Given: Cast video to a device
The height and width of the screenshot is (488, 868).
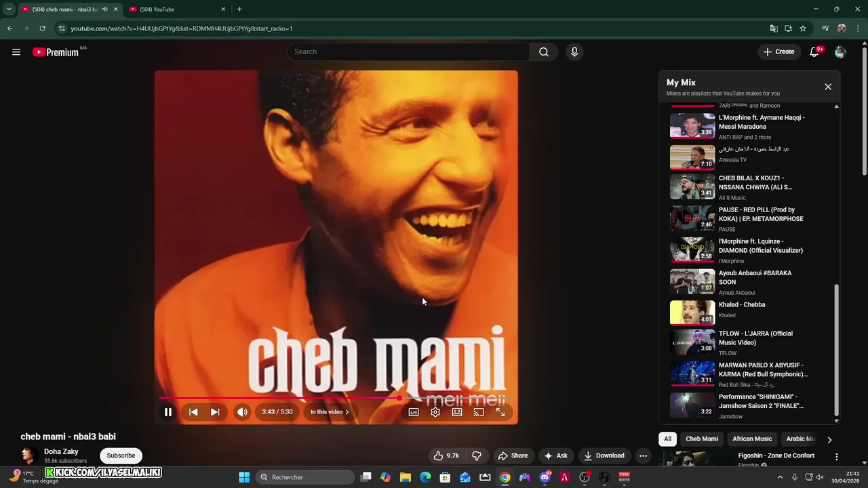Looking at the screenshot, I should [479, 412].
